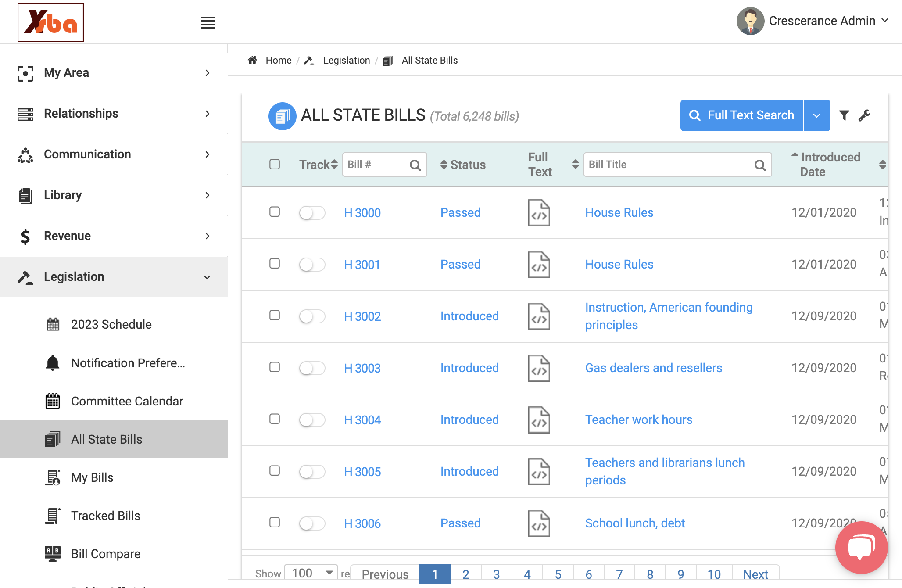Open the chat bubble widget
The image size is (902, 588).
click(x=861, y=547)
